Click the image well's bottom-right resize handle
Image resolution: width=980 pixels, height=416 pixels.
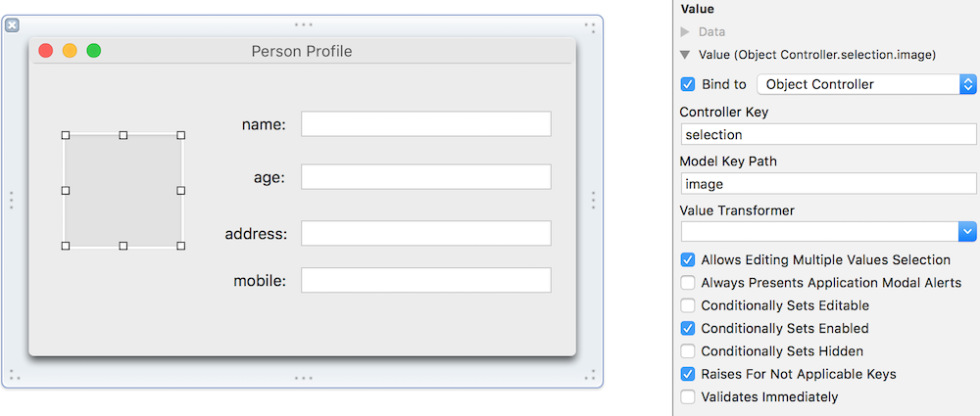pos(181,246)
